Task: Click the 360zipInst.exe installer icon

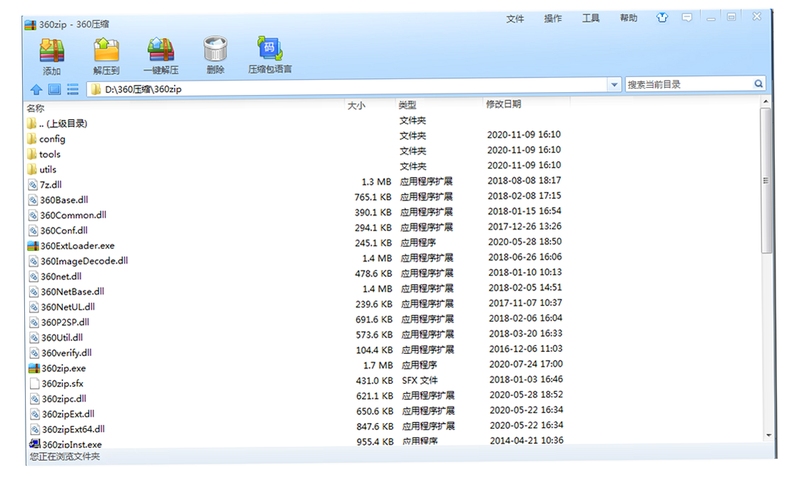Action: [x=35, y=444]
